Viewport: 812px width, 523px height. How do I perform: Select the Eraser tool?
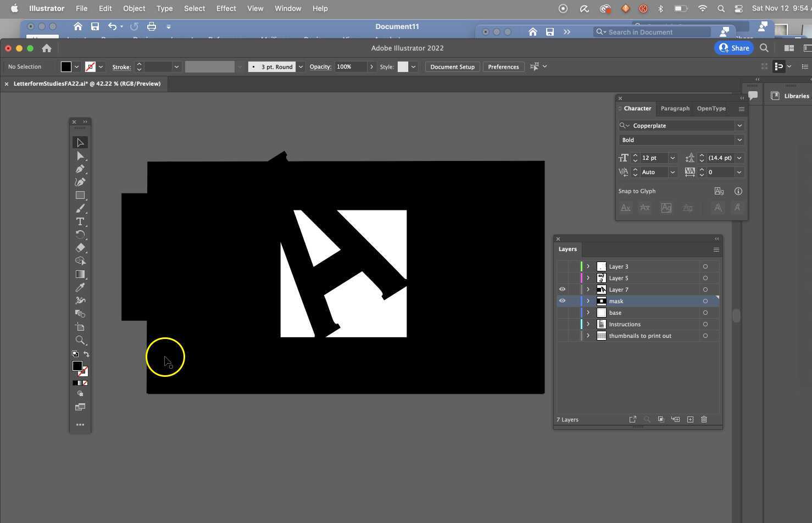click(80, 248)
